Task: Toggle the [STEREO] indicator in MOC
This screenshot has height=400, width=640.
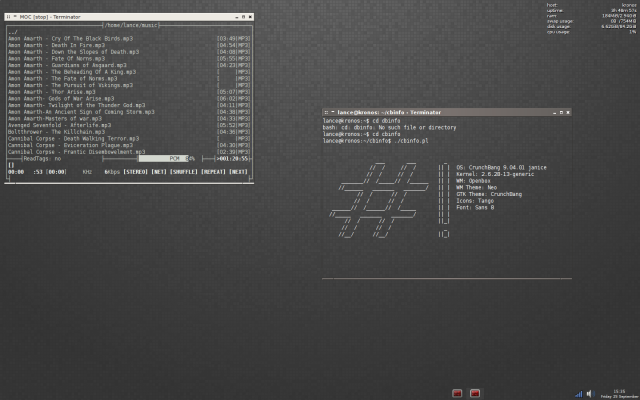Action: click(135, 172)
